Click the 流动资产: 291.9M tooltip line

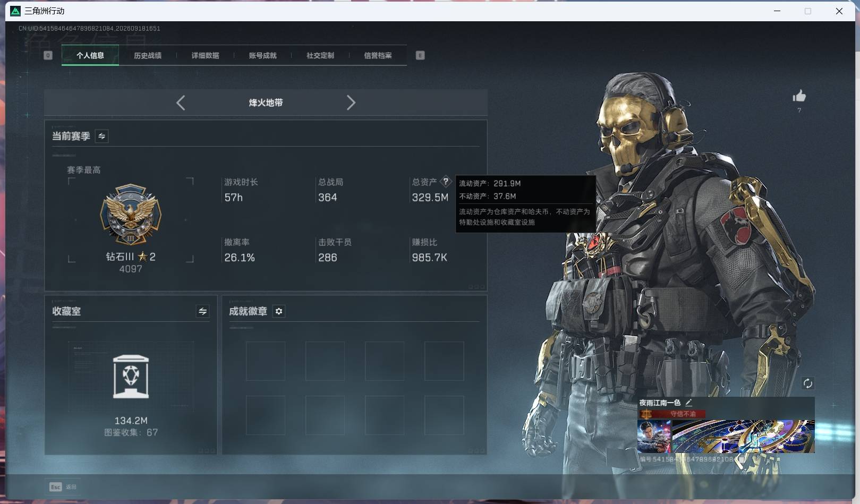pyautogui.click(x=490, y=183)
